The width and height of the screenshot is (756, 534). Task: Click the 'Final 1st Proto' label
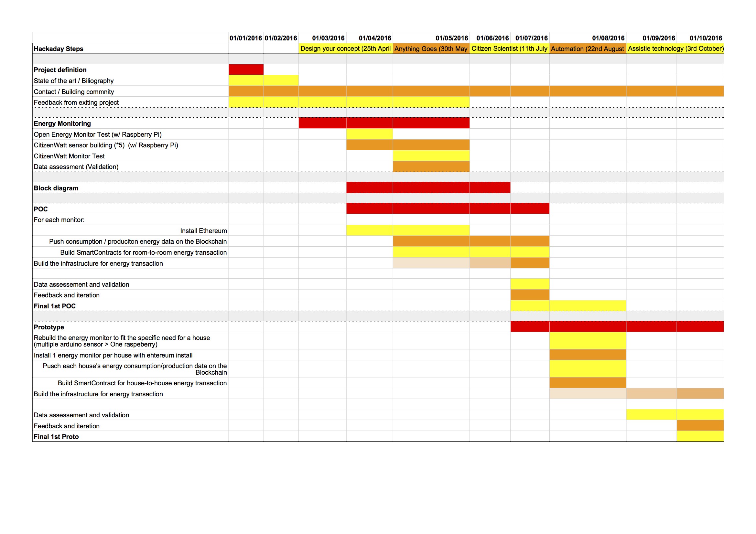click(x=56, y=437)
